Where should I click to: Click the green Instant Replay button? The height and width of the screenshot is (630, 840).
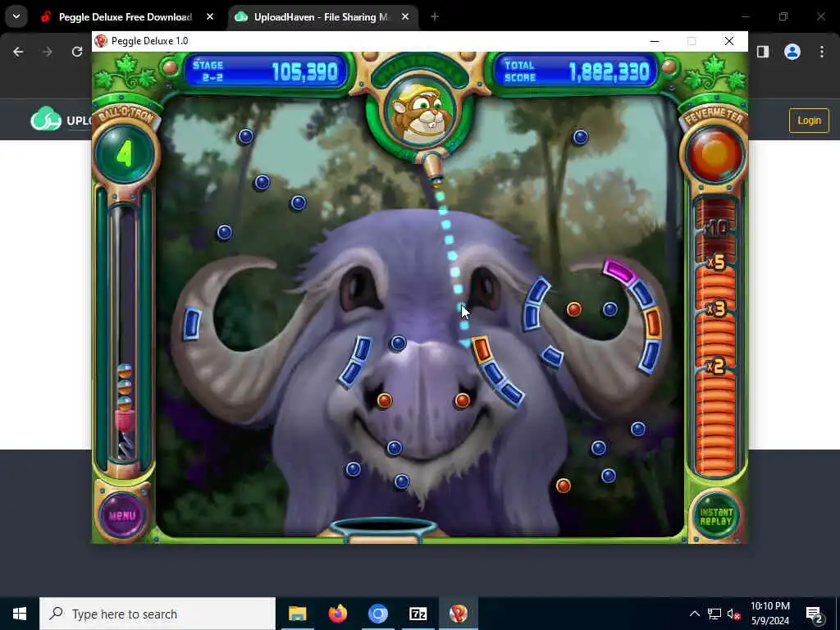pyautogui.click(x=716, y=517)
